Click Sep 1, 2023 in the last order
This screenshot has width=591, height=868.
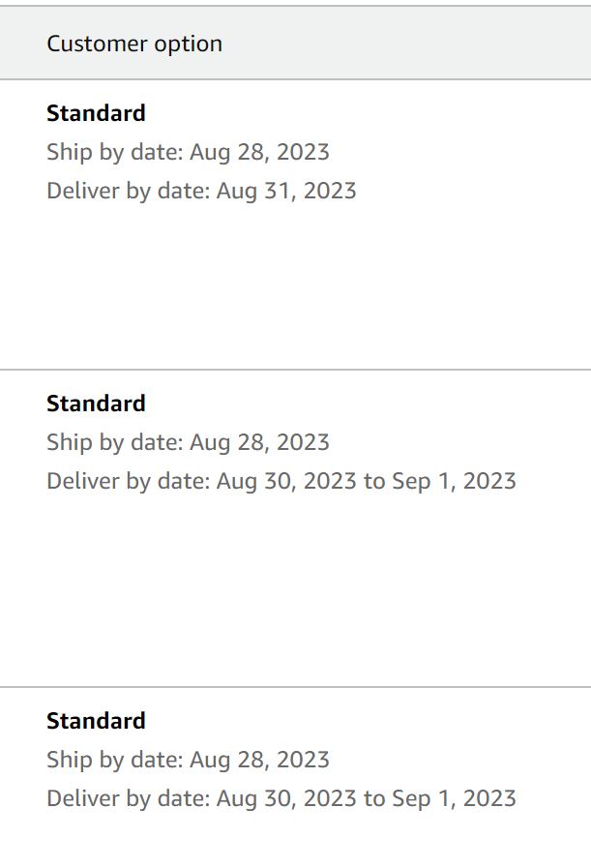pos(454,798)
